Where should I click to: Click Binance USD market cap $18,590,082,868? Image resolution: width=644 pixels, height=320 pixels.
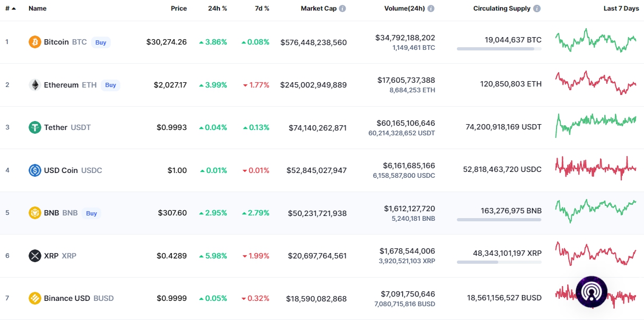click(x=316, y=299)
